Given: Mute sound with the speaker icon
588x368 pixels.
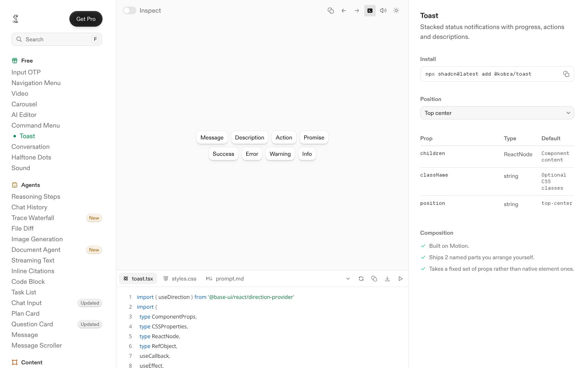Looking at the screenshot, I should coord(383,11).
